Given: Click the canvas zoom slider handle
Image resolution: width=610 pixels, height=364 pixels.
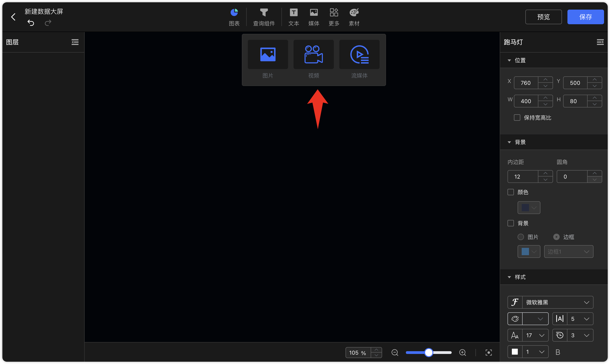Looking at the screenshot, I should (428, 353).
